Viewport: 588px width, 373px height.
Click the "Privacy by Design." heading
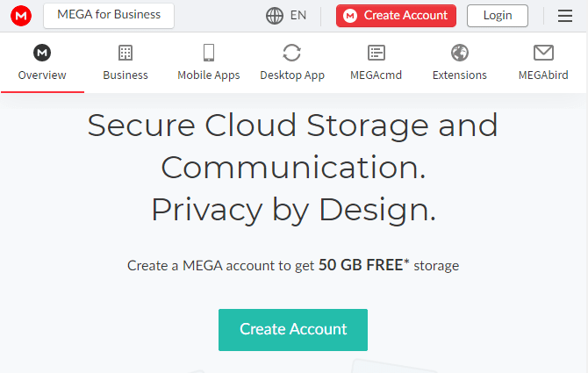pyautogui.click(x=294, y=211)
